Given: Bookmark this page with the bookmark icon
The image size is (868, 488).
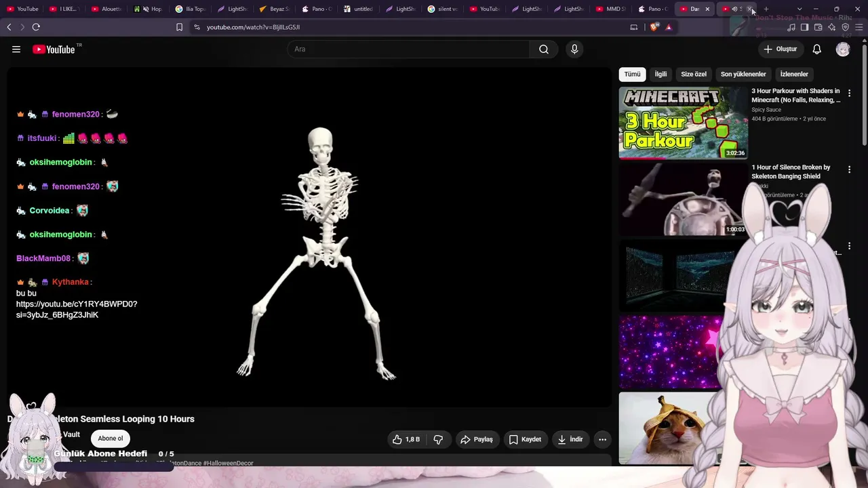Looking at the screenshot, I should (x=179, y=27).
